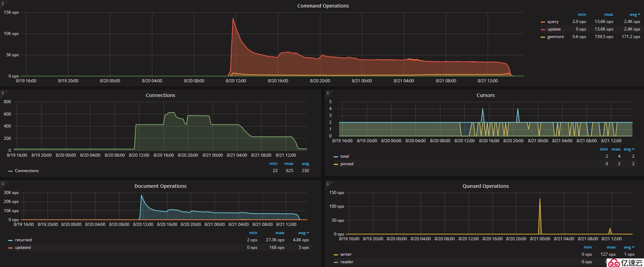The height and width of the screenshot is (267, 644).
Task: Click the info icon on Connections panel
Action: point(2,93)
